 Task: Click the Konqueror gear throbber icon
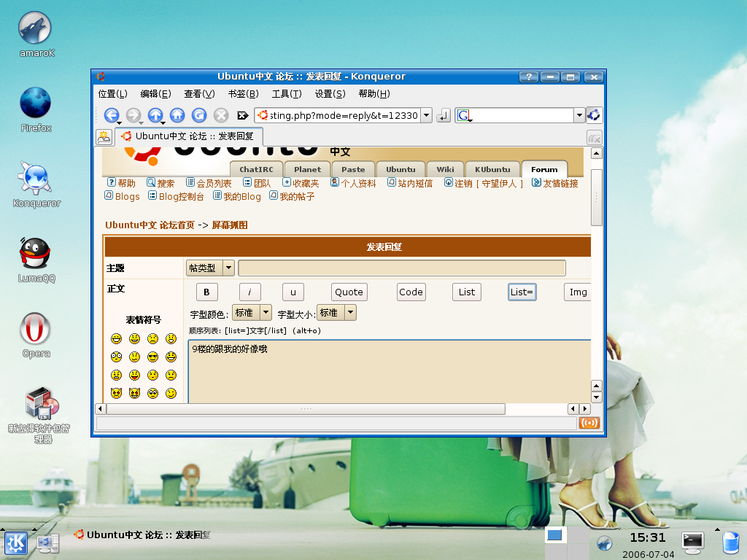coord(594,114)
